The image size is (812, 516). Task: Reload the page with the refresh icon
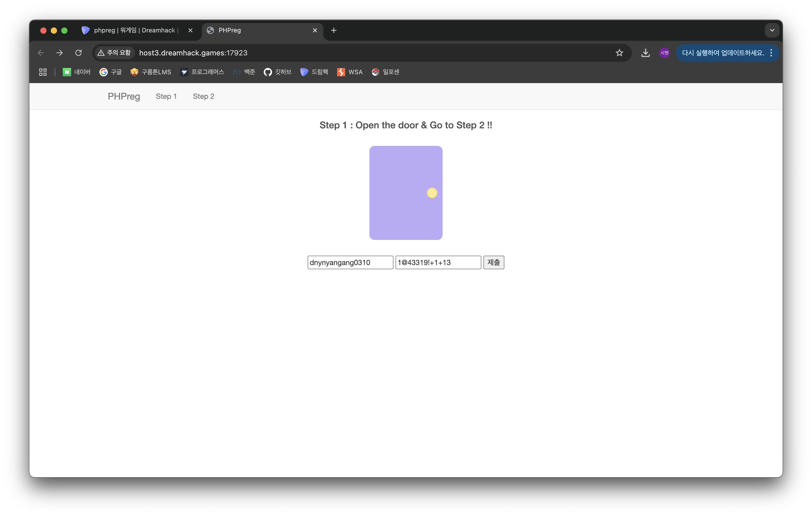click(78, 53)
